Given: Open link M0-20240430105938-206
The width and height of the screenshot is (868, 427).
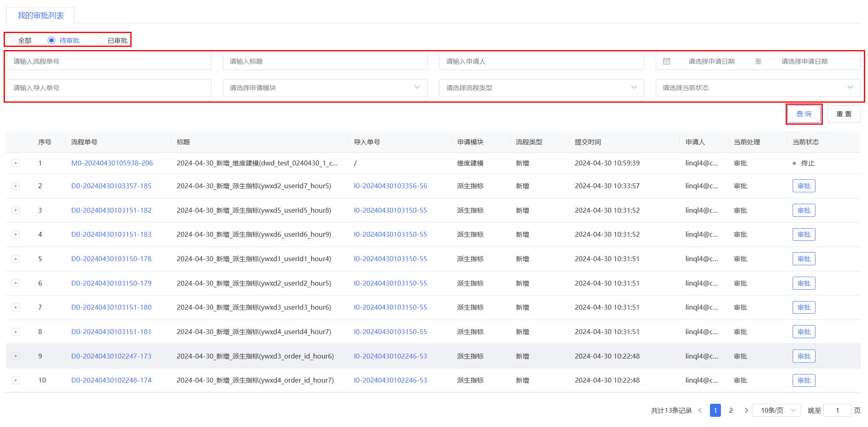Looking at the screenshot, I should [x=112, y=163].
